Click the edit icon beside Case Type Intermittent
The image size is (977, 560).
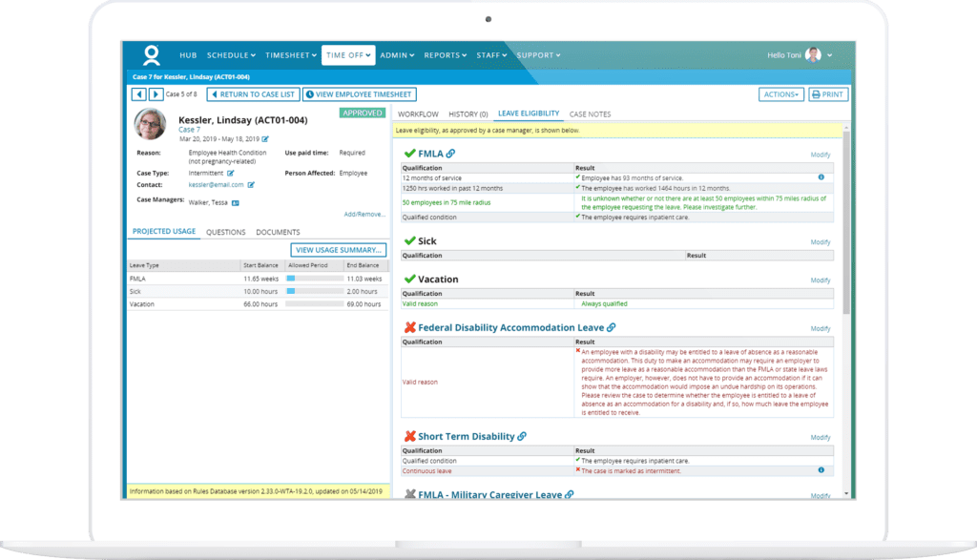232,174
